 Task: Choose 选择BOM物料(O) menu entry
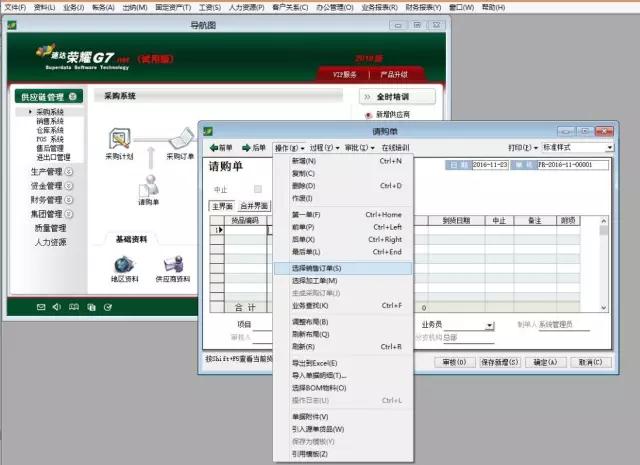[x=343, y=388]
